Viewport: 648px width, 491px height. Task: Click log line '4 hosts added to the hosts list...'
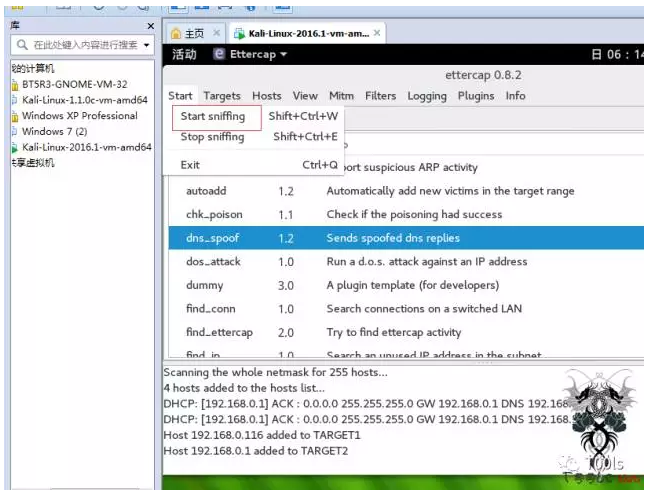click(244, 388)
